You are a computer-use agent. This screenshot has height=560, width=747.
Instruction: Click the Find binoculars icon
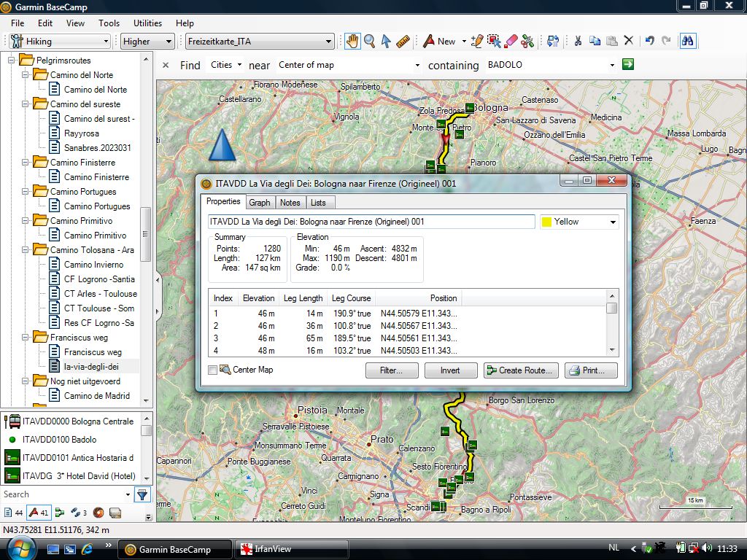(687, 42)
